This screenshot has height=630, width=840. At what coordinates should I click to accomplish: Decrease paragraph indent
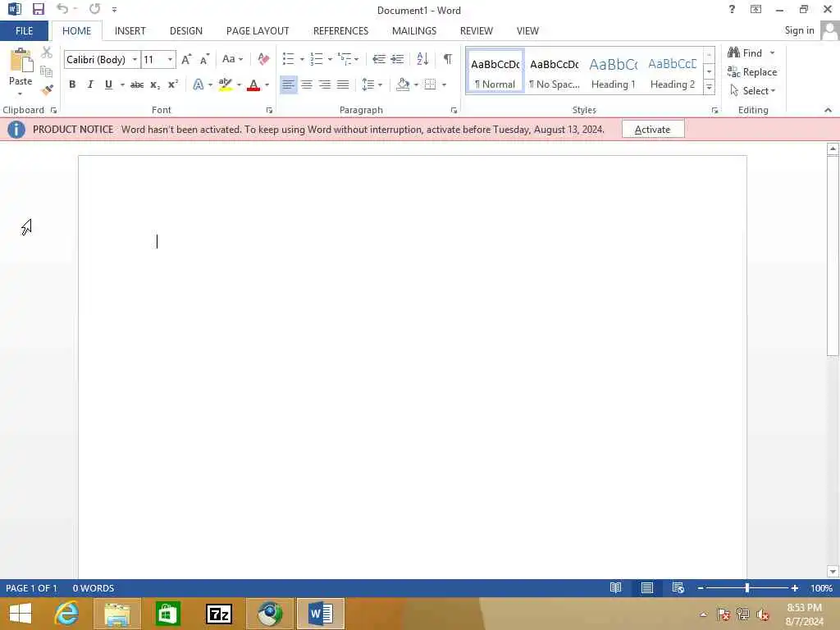tap(379, 59)
